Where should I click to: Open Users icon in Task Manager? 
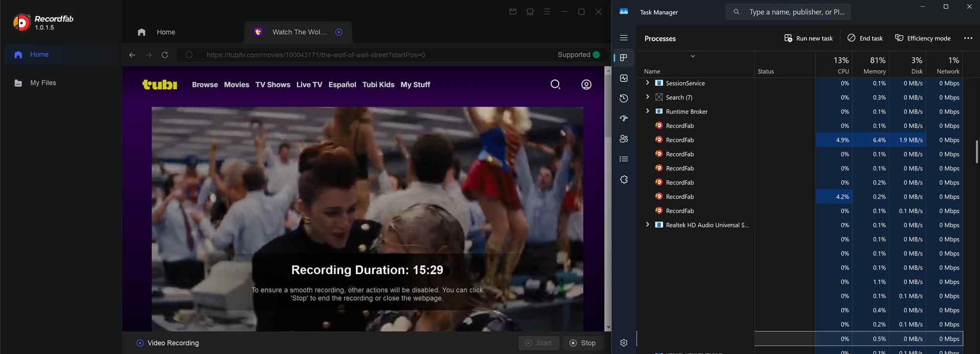(624, 139)
